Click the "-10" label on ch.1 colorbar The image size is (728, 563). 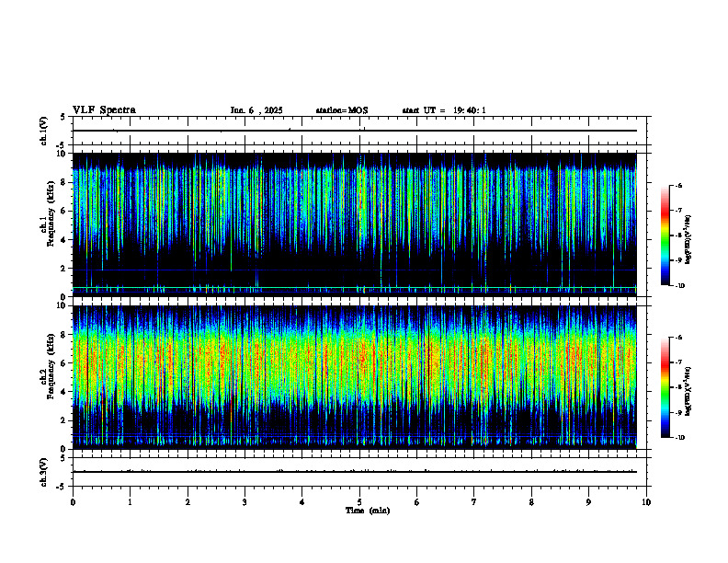pos(680,286)
